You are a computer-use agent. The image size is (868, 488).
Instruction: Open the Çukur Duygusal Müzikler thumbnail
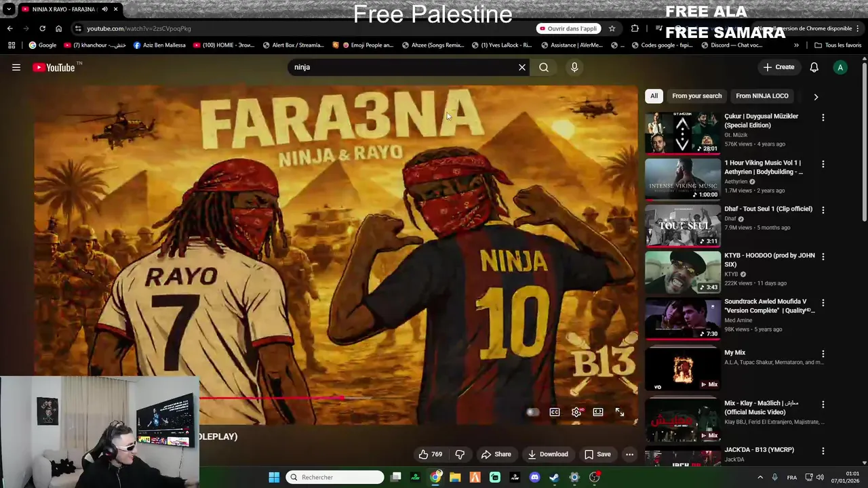pos(682,132)
